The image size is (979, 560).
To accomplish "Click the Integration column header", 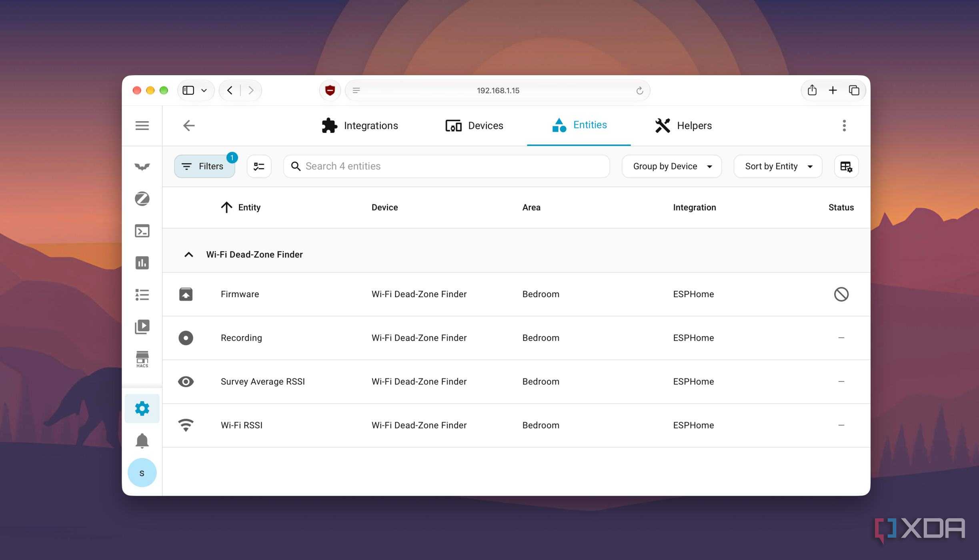I will point(695,207).
